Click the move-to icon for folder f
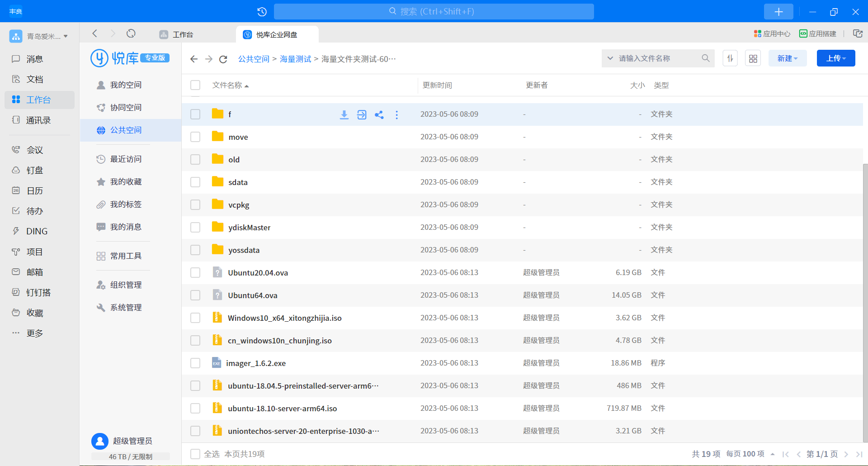The image size is (868, 466). 362,115
